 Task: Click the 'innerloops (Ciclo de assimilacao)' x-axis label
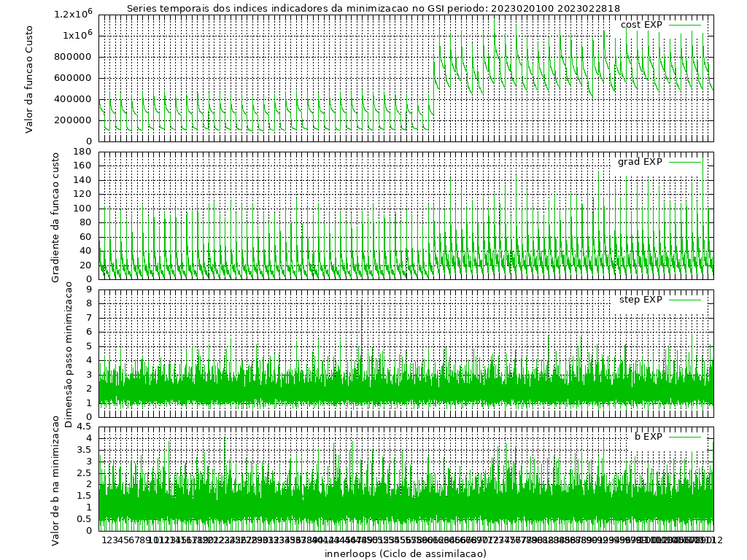pos(406,553)
